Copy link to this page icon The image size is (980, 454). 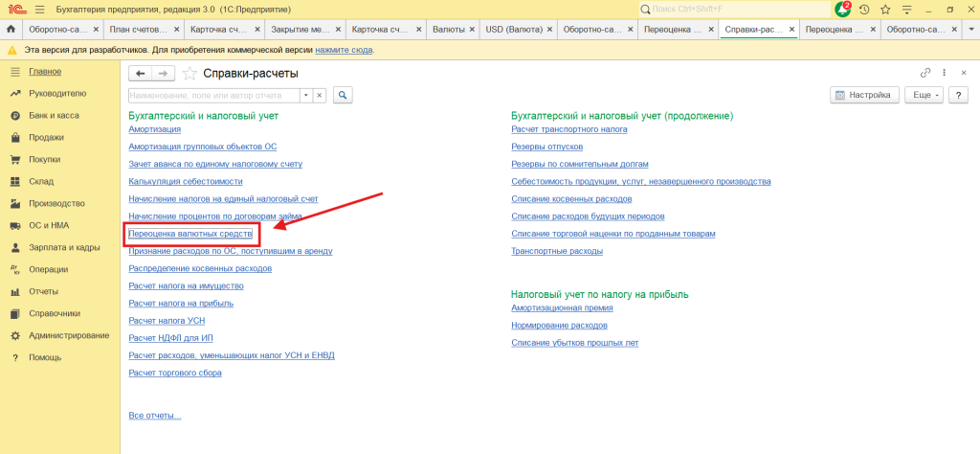[x=925, y=73]
